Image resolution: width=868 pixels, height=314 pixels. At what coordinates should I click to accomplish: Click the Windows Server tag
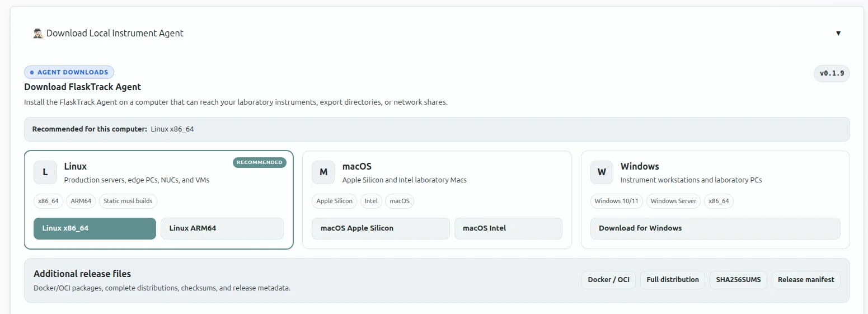point(673,201)
